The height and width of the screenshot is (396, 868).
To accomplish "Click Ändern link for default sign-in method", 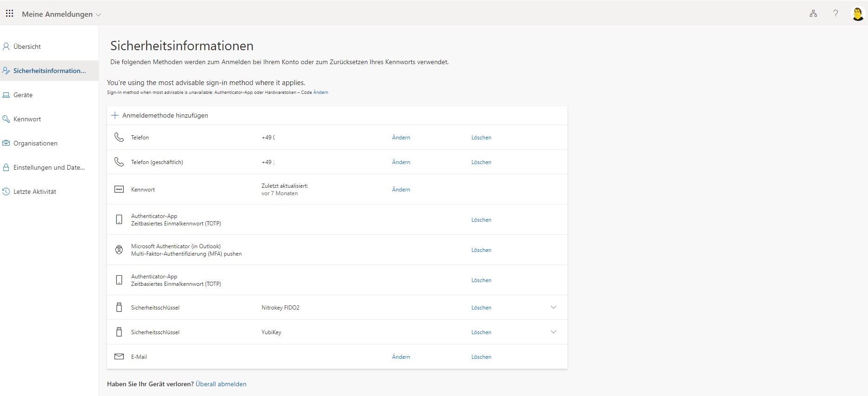I will pyautogui.click(x=320, y=92).
